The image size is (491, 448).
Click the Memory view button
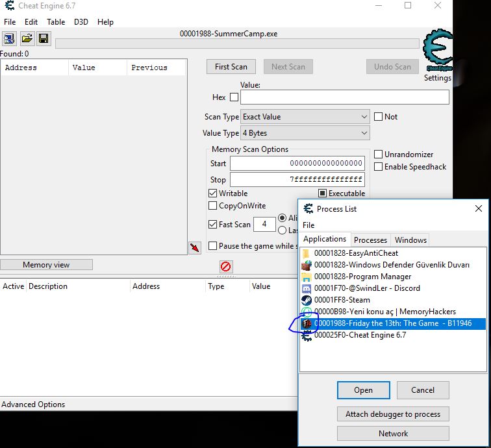click(x=46, y=265)
